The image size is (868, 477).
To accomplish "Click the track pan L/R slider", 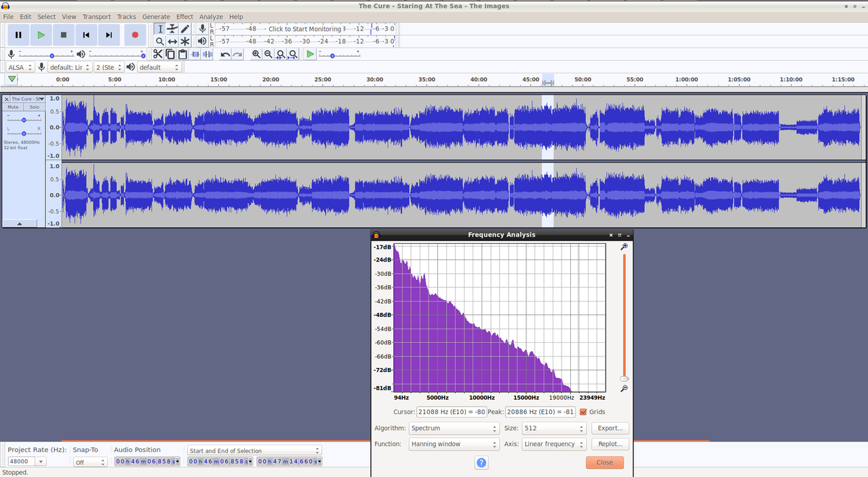I will coord(24,131).
